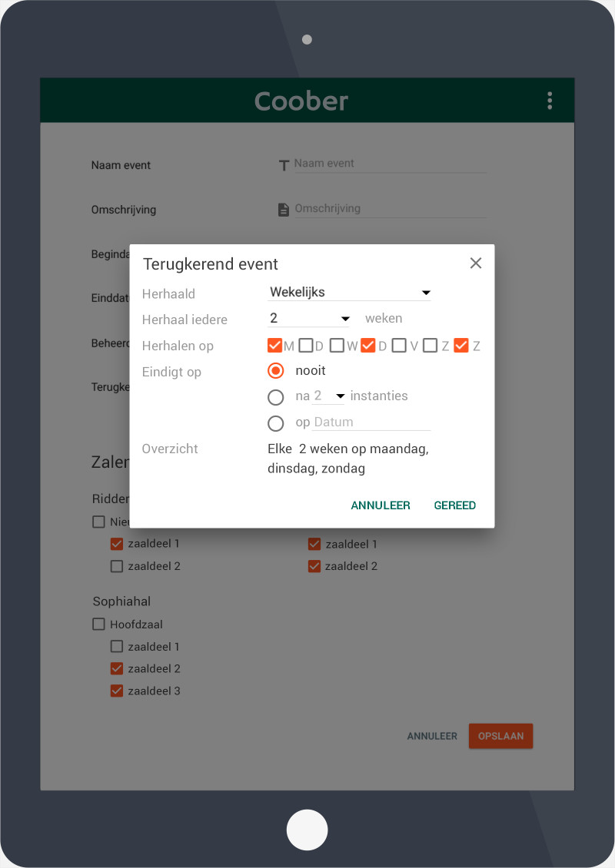Viewport: 615px width, 868px height.
Task: Click the Sophiahal section heading
Action: click(x=122, y=601)
